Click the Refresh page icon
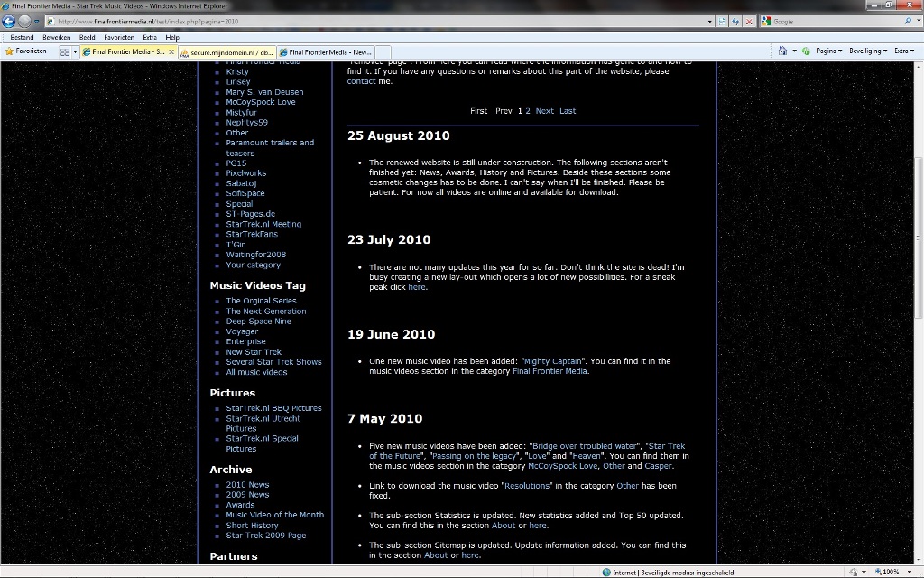Image resolution: width=924 pixels, height=578 pixels. click(735, 22)
